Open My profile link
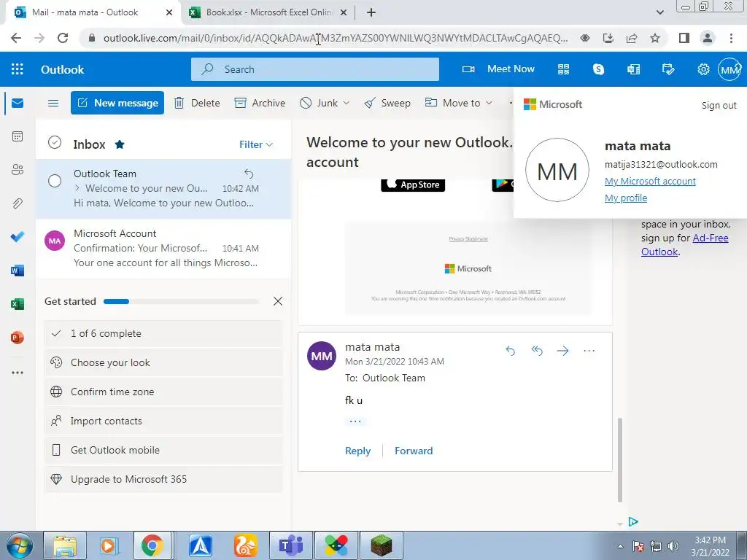 [625, 198]
